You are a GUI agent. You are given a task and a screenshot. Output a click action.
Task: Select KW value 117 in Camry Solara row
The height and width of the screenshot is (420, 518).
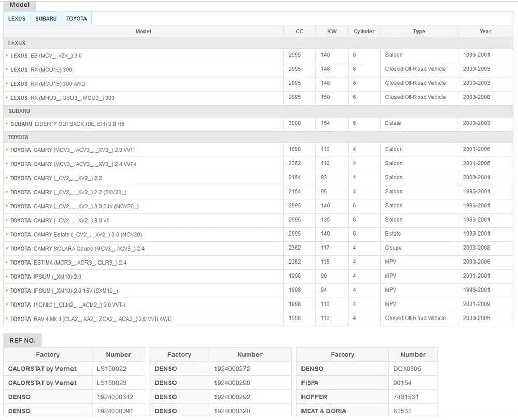click(325, 248)
